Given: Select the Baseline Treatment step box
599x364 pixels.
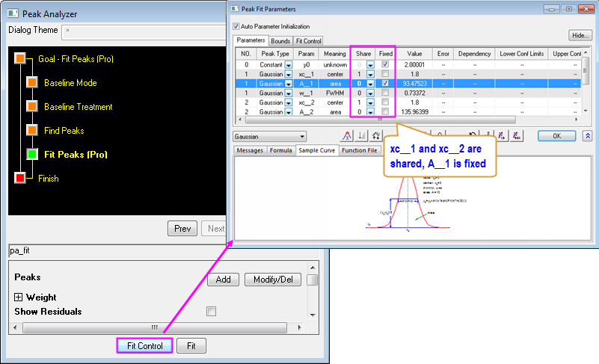Looking at the screenshot, I should pyautogui.click(x=31, y=106).
